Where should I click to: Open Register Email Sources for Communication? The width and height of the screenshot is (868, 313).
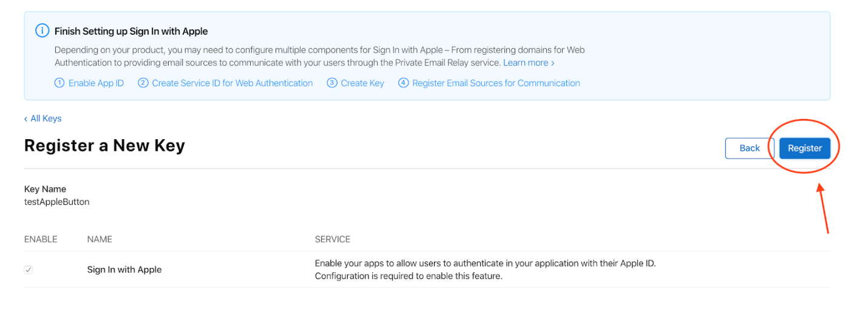[489, 83]
